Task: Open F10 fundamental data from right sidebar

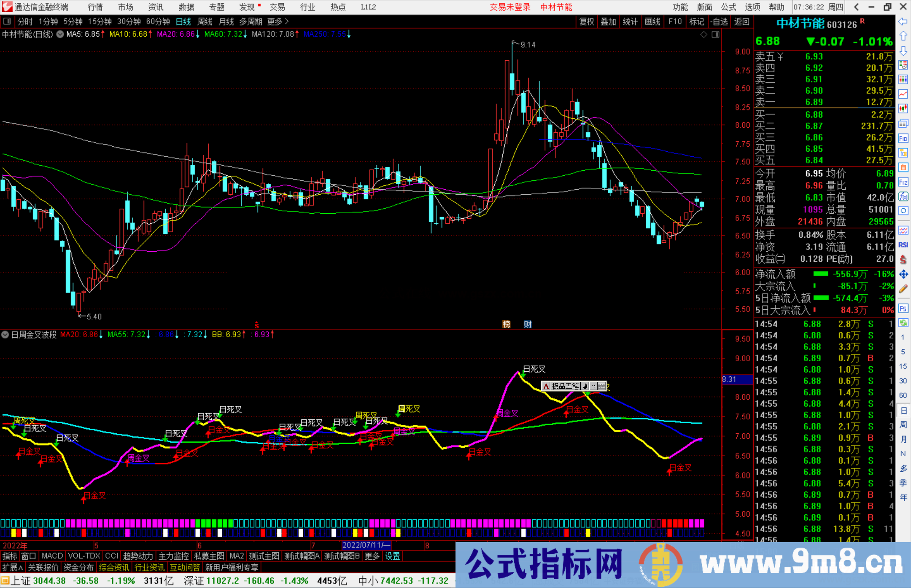Action: pyautogui.click(x=903, y=137)
